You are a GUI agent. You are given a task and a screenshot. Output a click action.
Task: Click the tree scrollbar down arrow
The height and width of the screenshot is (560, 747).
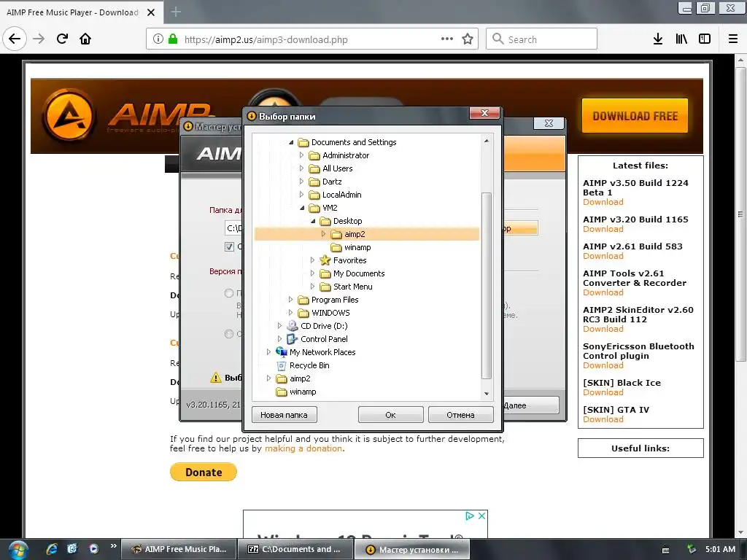pos(487,393)
